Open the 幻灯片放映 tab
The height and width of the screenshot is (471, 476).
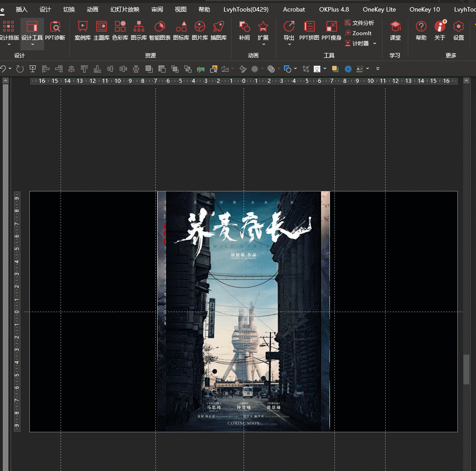pyautogui.click(x=125, y=9)
